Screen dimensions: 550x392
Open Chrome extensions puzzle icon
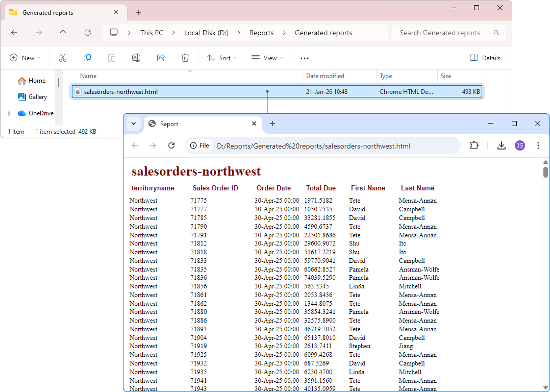(x=474, y=145)
